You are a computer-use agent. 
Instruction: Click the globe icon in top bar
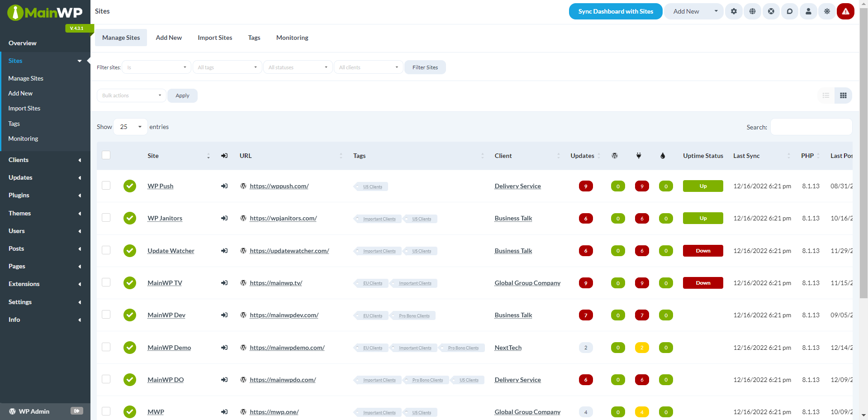[752, 11]
